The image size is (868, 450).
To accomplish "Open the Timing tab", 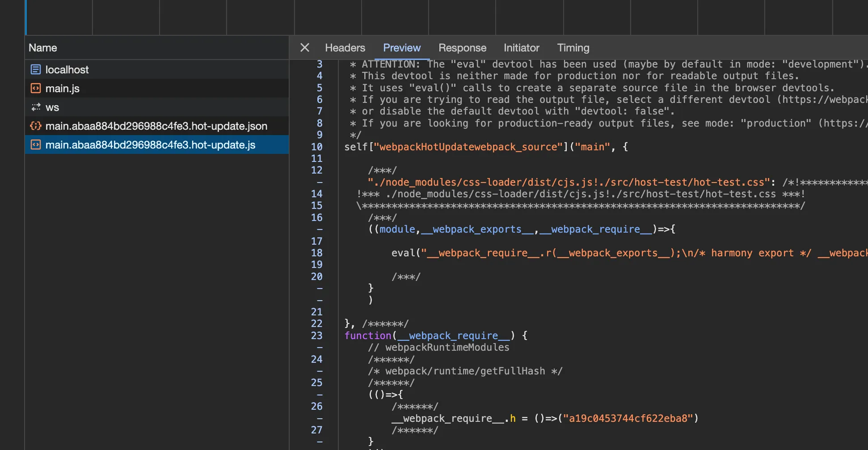I will pos(573,48).
